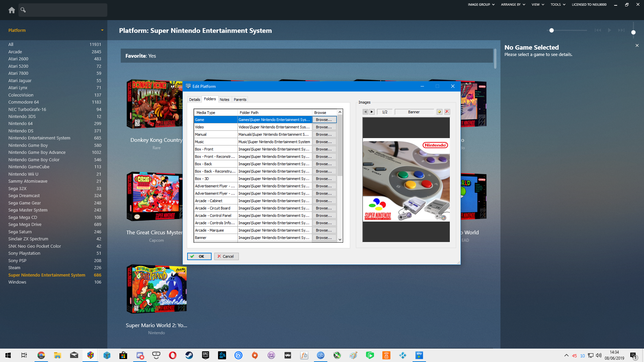Browse for the Music folder path
This screenshot has width=644, height=362.
pos(324,142)
